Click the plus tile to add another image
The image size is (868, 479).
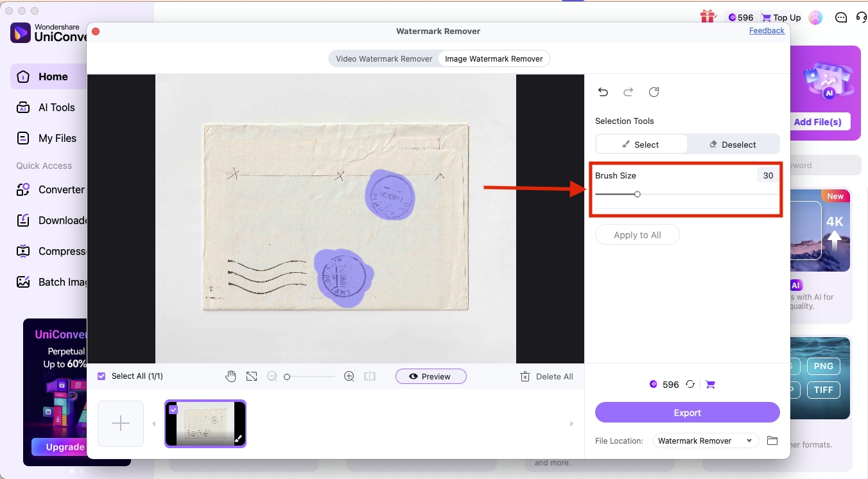[120, 424]
